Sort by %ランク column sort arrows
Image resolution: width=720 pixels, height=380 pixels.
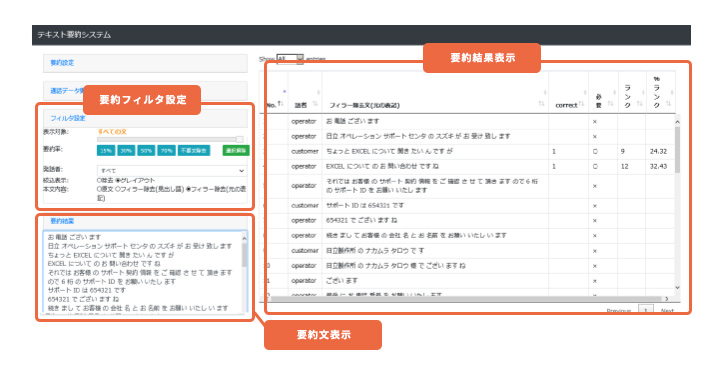click(x=668, y=104)
